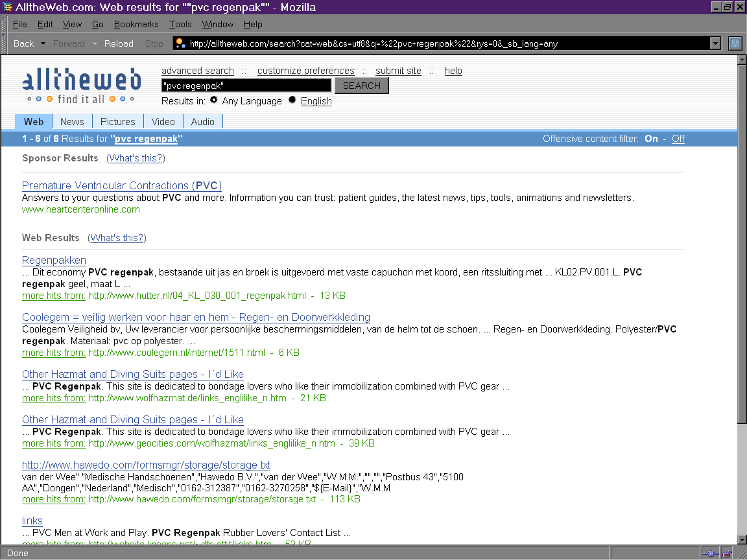Click the site favicon in the URL bar
The height and width of the screenshot is (560, 747).
180,43
